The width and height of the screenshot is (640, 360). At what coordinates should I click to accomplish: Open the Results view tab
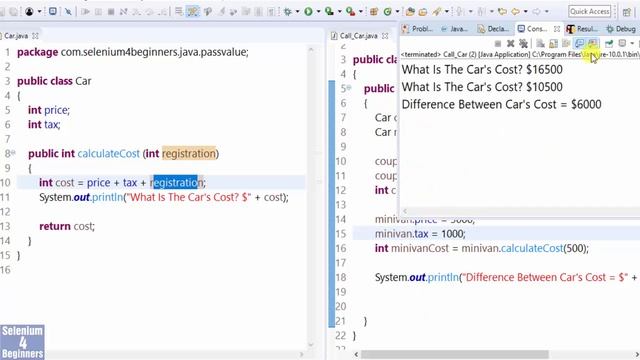(582, 29)
